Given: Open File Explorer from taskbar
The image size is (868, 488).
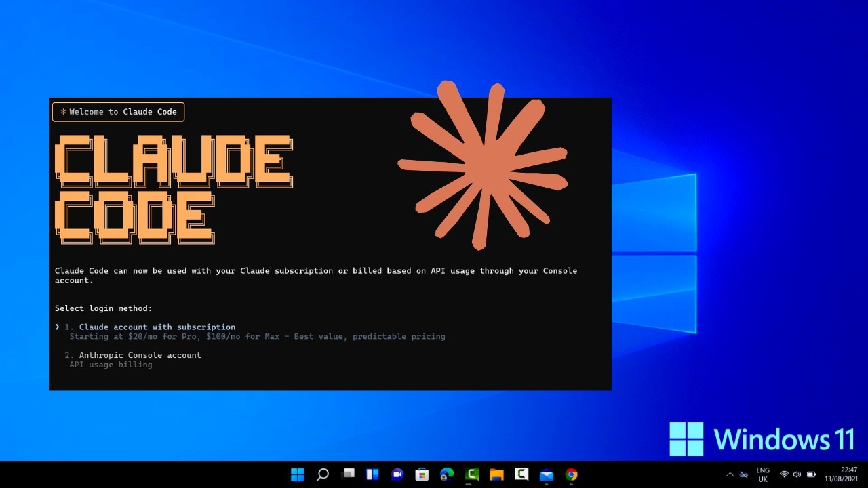Looking at the screenshot, I should point(497,474).
